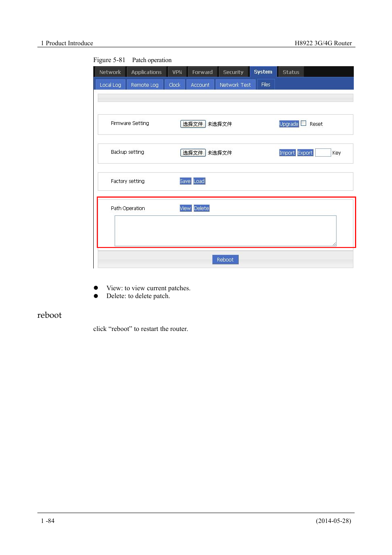
Task: Click the 'Reset' label text
Action: pos(316,124)
